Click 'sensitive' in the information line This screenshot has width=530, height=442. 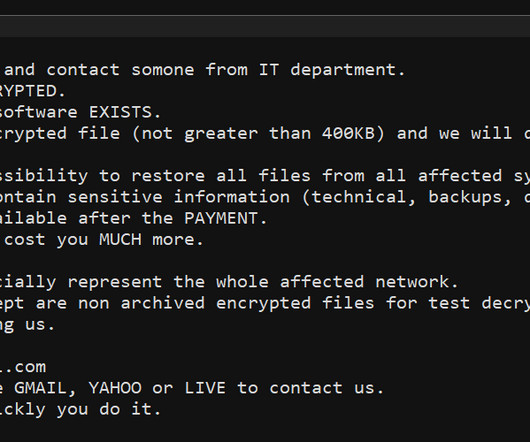pyautogui.click(x=115, y=197)
